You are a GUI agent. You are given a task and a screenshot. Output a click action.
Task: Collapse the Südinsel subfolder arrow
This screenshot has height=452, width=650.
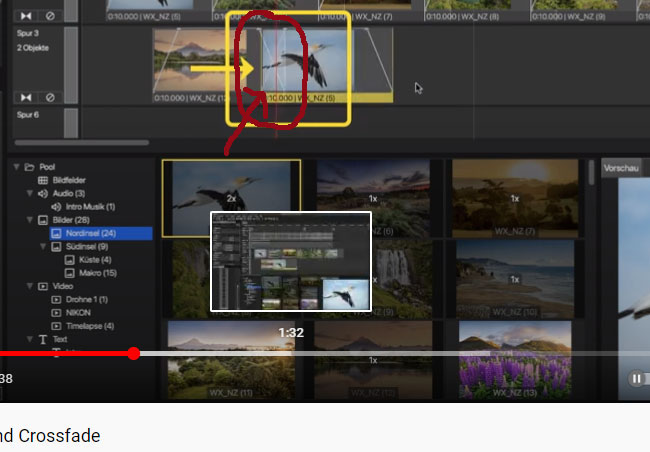[44, 246]
